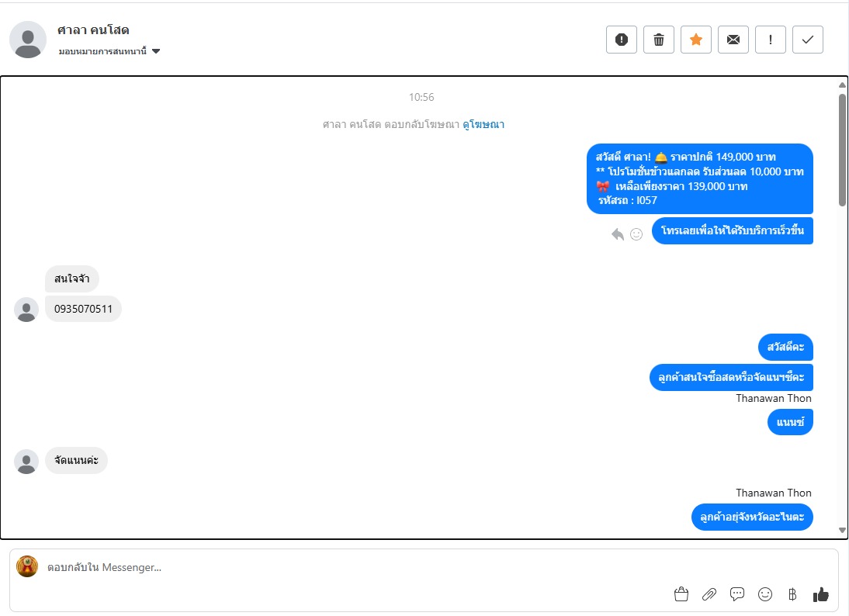Click the scrollbar up arrow in chat
849x616 pixels.
pos(842,85)
